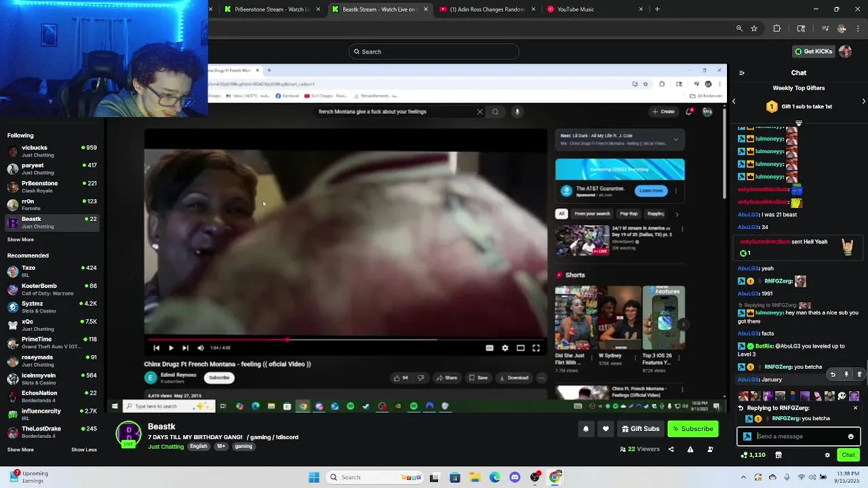Image resolution: width=868 pixels, height=488 pixels.
Task: Delete the hovered chat message
Action: click(x=859, y=374)
